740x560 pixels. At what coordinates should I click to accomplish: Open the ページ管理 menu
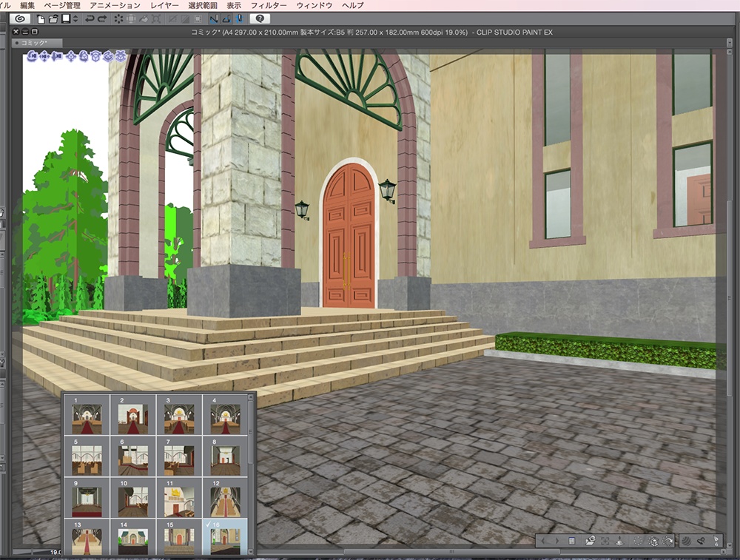[62, 5]
